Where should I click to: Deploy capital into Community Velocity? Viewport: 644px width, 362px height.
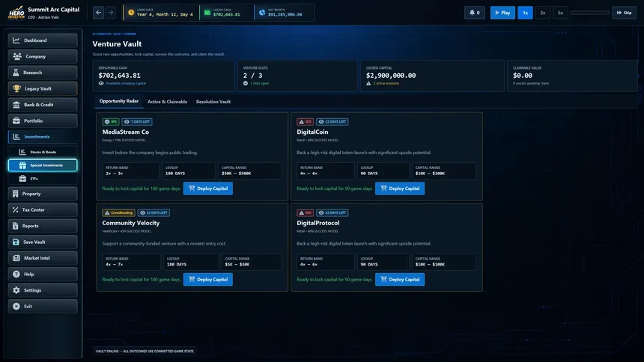click(208, 280)
